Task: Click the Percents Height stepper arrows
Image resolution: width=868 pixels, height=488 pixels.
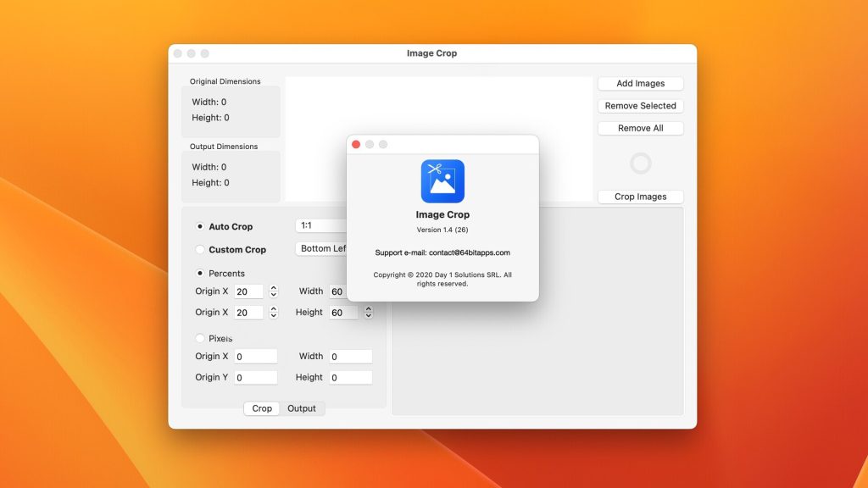Action: tap(369, 313)
